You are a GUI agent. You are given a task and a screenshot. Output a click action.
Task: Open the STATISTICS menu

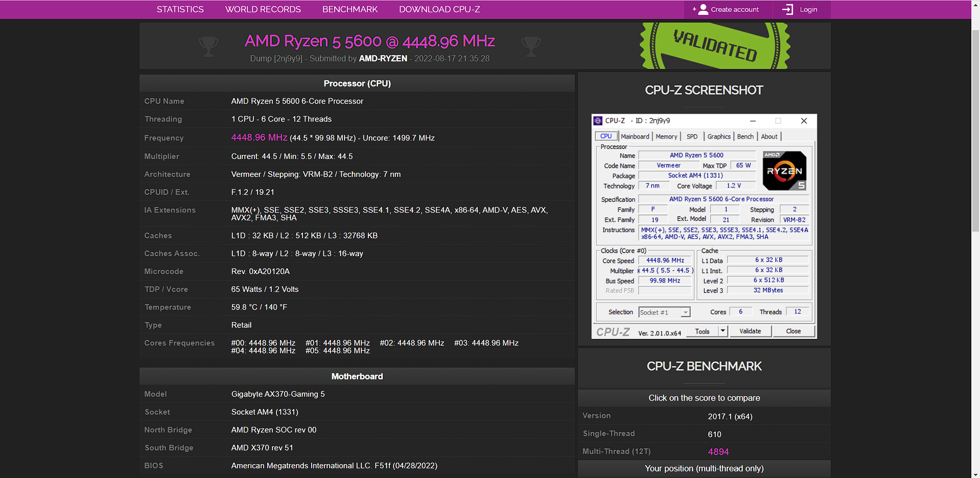tap(180, 9)
